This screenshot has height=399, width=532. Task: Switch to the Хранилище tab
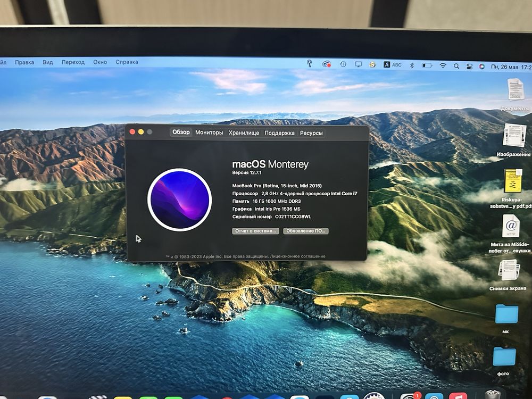[244, 133]
